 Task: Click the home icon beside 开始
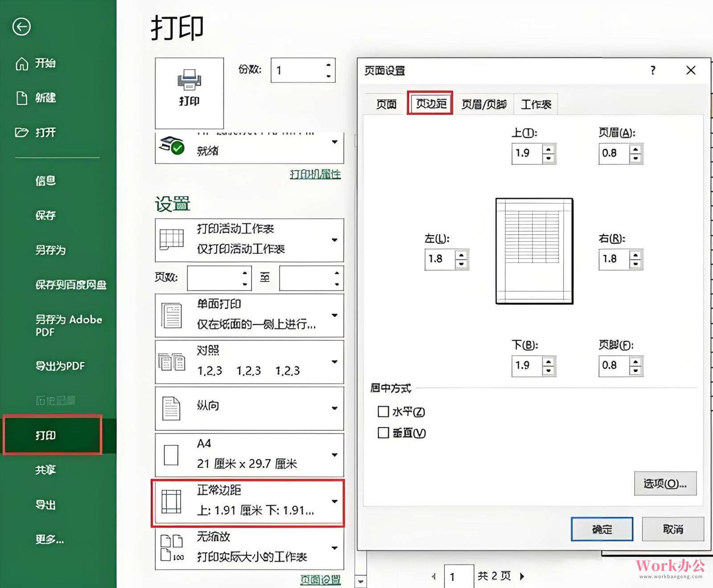(22, 64)
